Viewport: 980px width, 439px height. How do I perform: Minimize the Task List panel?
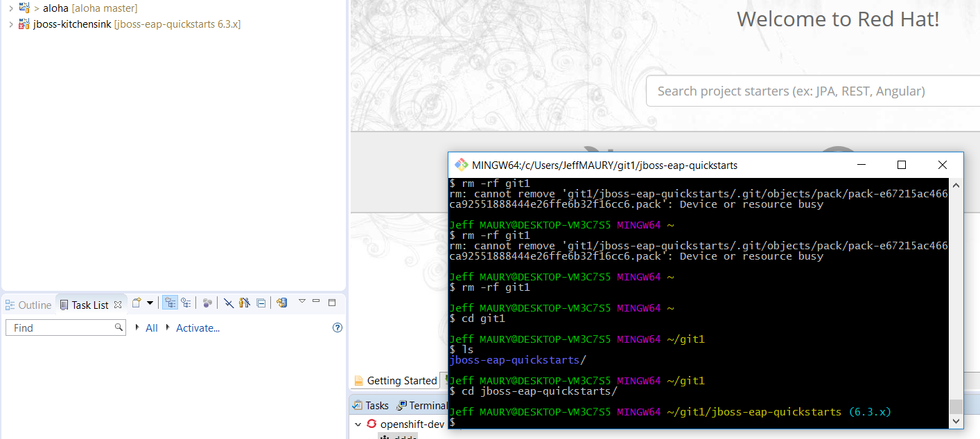click(x=316, y=301)
